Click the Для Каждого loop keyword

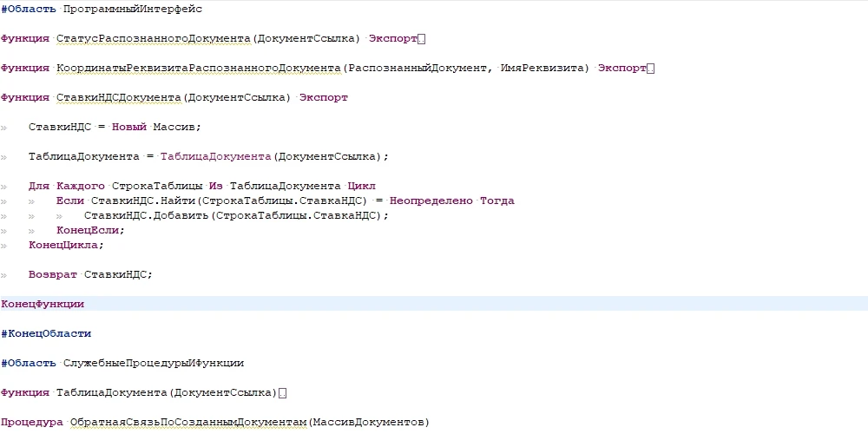click(x=67, y=186)
